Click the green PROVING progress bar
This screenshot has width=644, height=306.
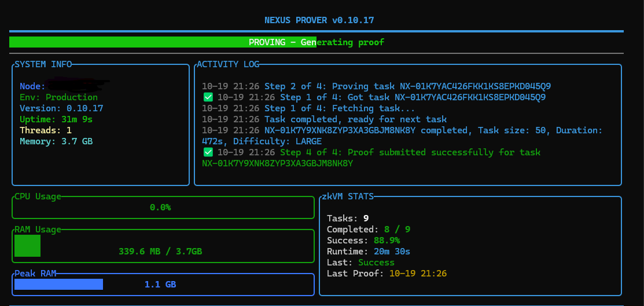(x=163, y=42)
